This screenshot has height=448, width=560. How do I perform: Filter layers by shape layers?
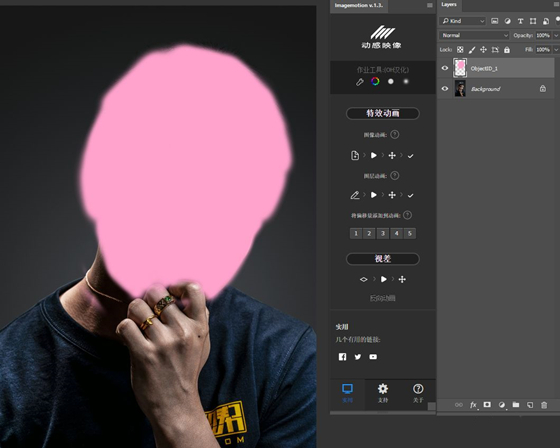tap(533, 21)
